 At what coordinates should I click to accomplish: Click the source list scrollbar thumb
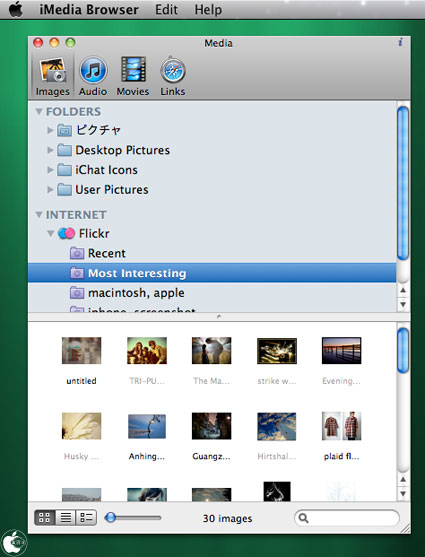[x=403, y=183]
